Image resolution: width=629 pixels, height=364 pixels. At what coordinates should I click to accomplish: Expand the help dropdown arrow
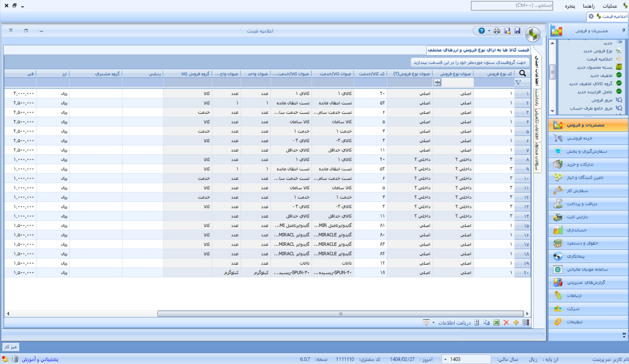click(489, 31)
